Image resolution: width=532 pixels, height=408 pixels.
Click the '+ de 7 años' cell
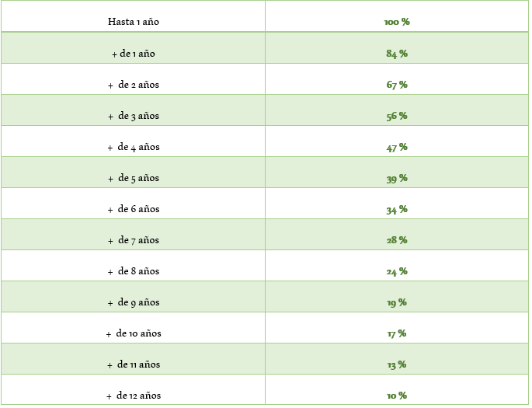pos(133,240)
